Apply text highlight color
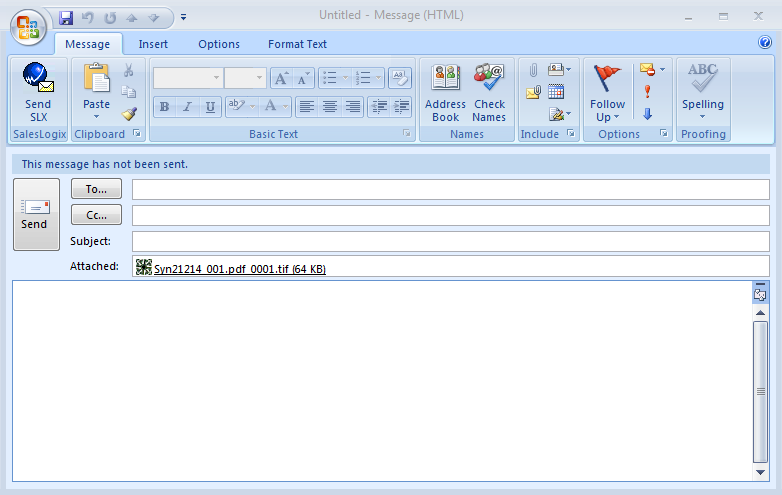The height and width of the screenshot is (495, 782). click(236, 107)
